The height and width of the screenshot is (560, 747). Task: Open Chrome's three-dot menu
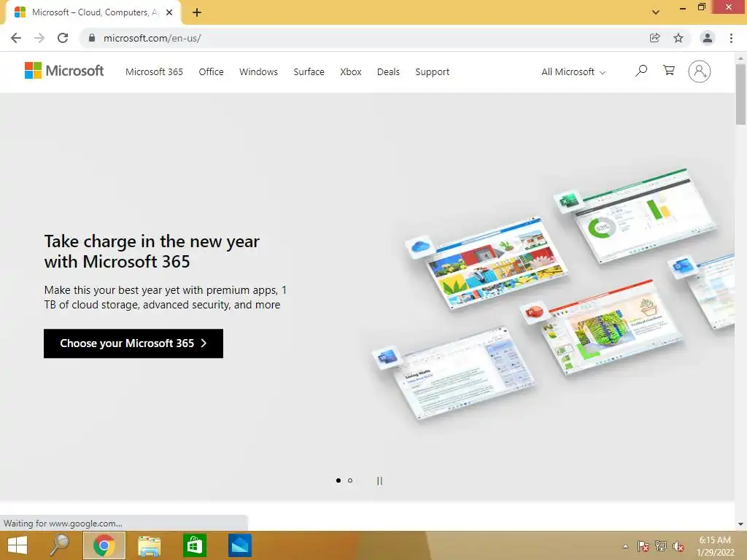[731, 38]
